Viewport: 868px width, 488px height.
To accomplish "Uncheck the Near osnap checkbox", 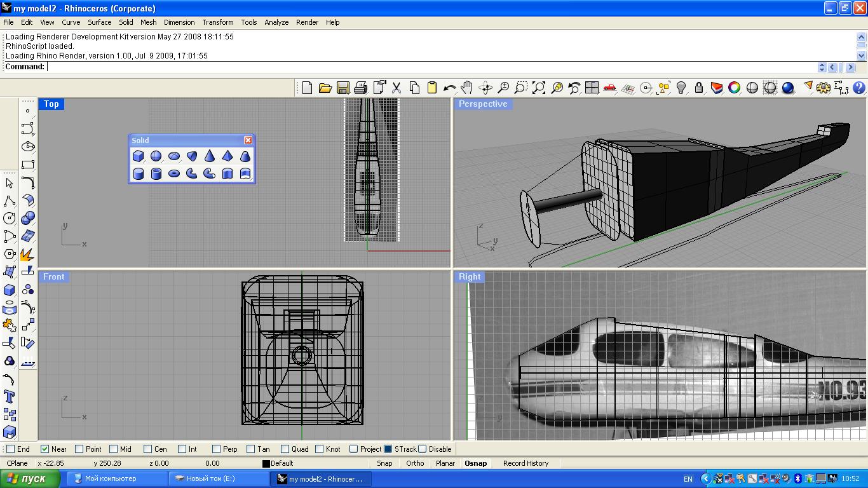I will 44,449.
